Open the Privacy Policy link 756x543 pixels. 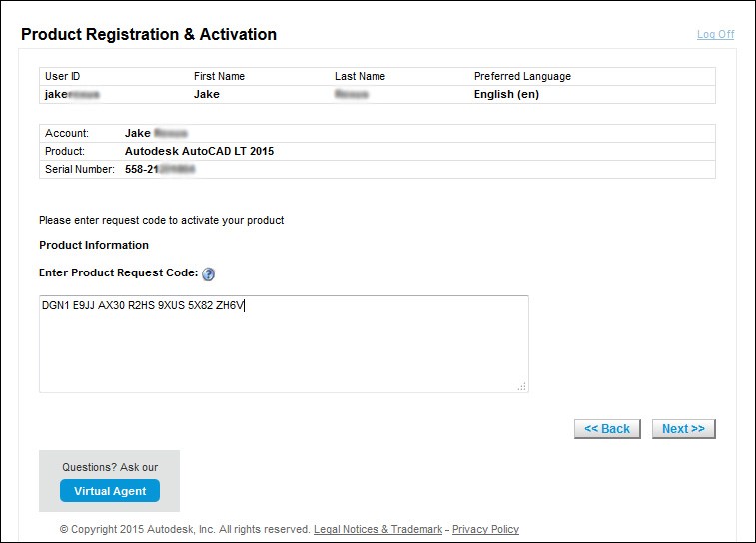485,529
